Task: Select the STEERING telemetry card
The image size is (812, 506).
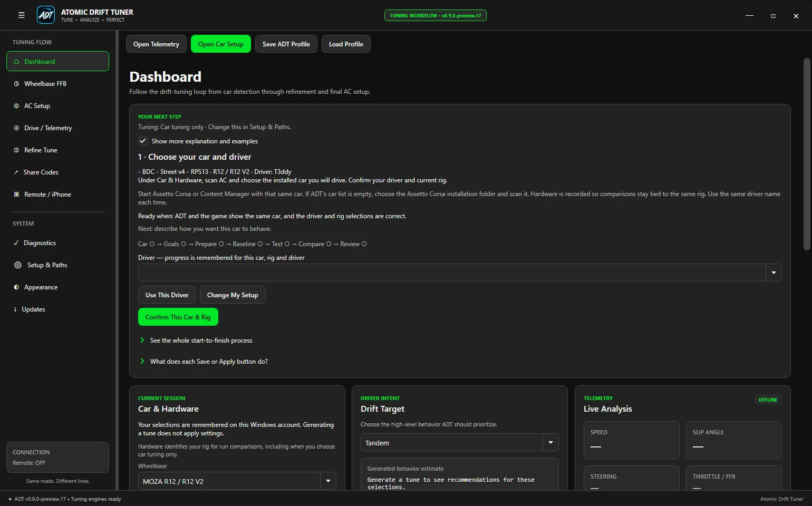Action: 632,478
